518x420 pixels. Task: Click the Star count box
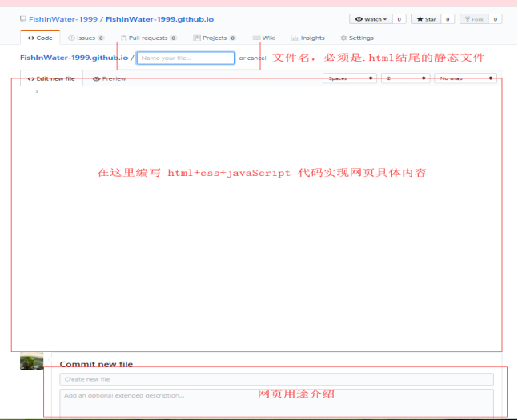tap(448, 19)
